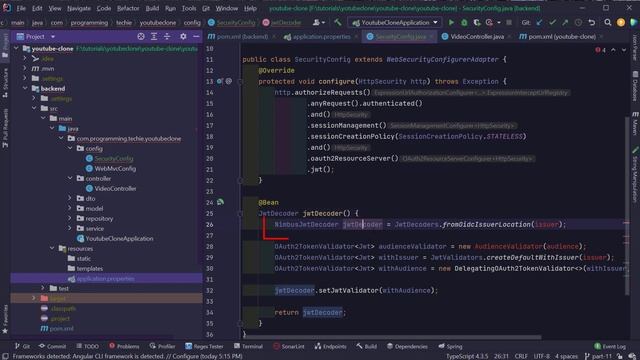Show Git history clock icon
This screenshot has width=640, height=360.
point(578,23)
